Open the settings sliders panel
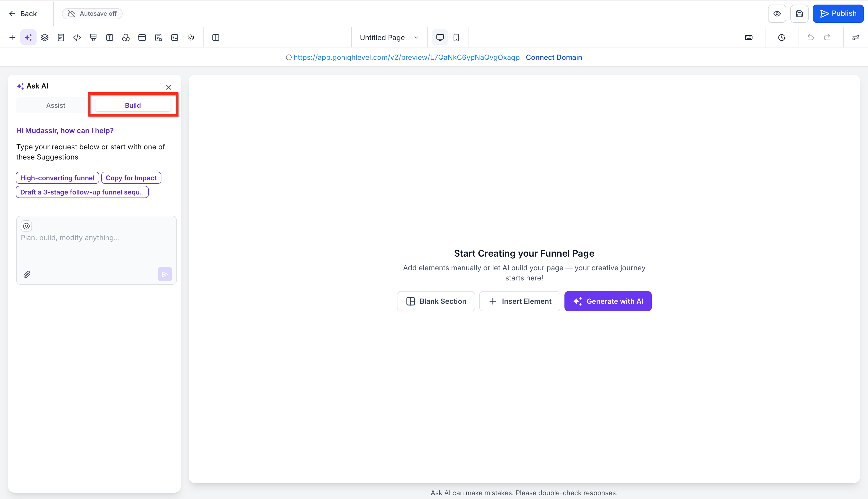The height and width of the screenshot is (499, 868). coord(856,37)
